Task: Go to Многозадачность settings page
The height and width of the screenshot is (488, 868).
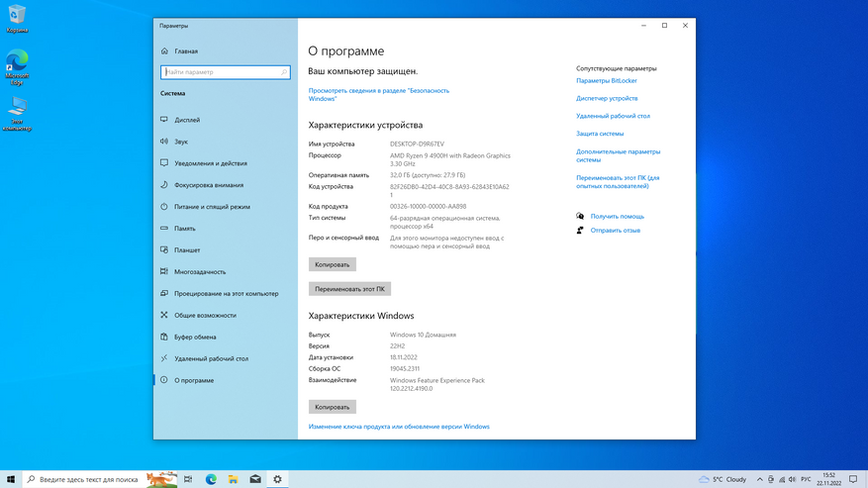Action: click(226, 271)
